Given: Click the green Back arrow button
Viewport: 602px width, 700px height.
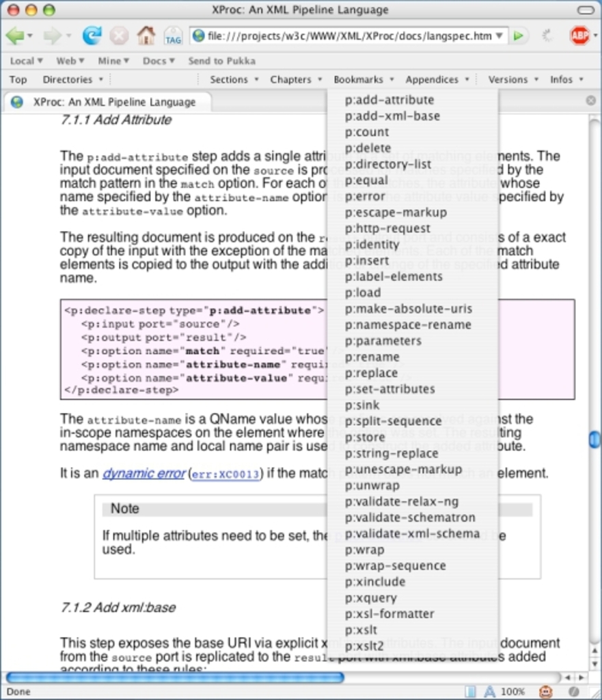Looking at the screenshot, I should [x=15, y=36].
